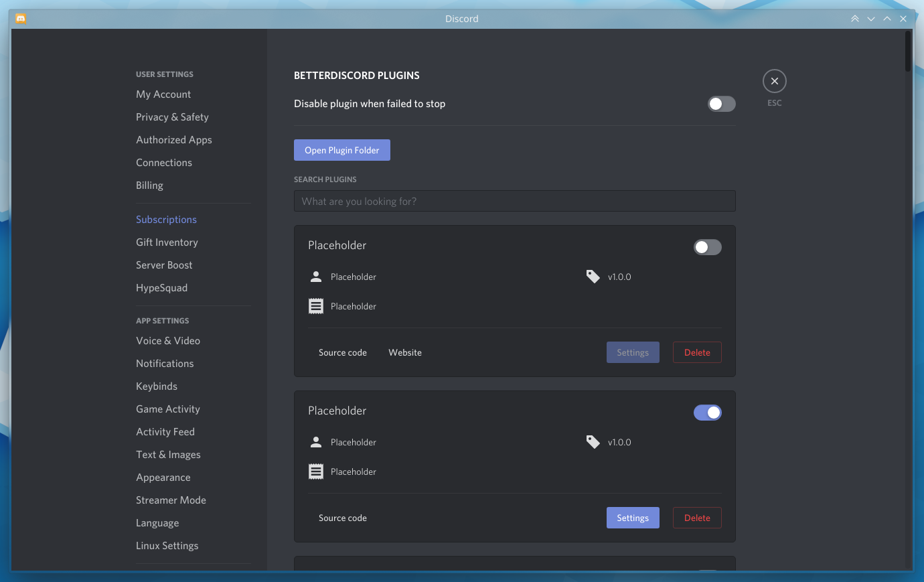Click the Open Plugin Folder button
This screenshot has width=924, height=582.
[341, 149]
